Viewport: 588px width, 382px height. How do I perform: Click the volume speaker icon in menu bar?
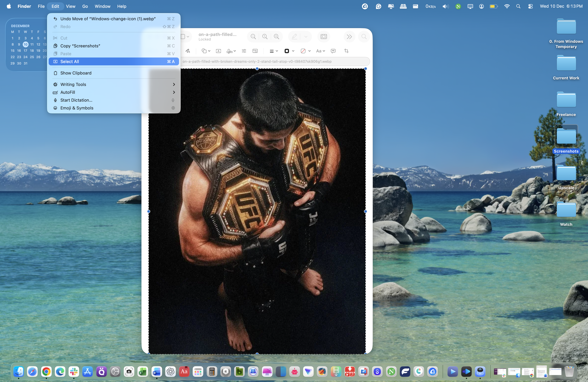click(445, 6)
